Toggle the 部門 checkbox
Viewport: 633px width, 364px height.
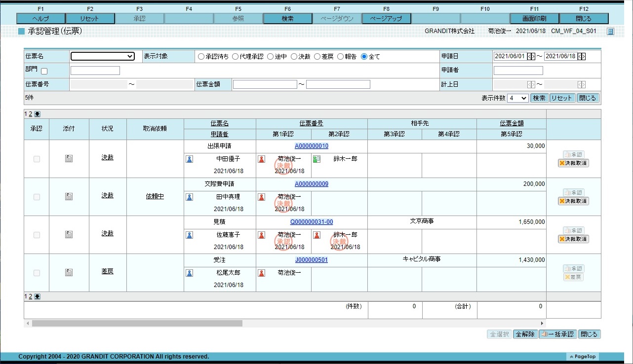point(44,72)
